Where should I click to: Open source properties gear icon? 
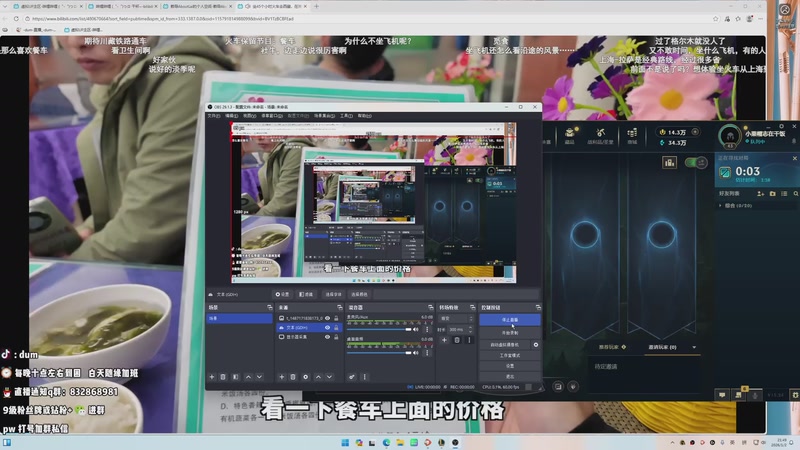[306, 377]
